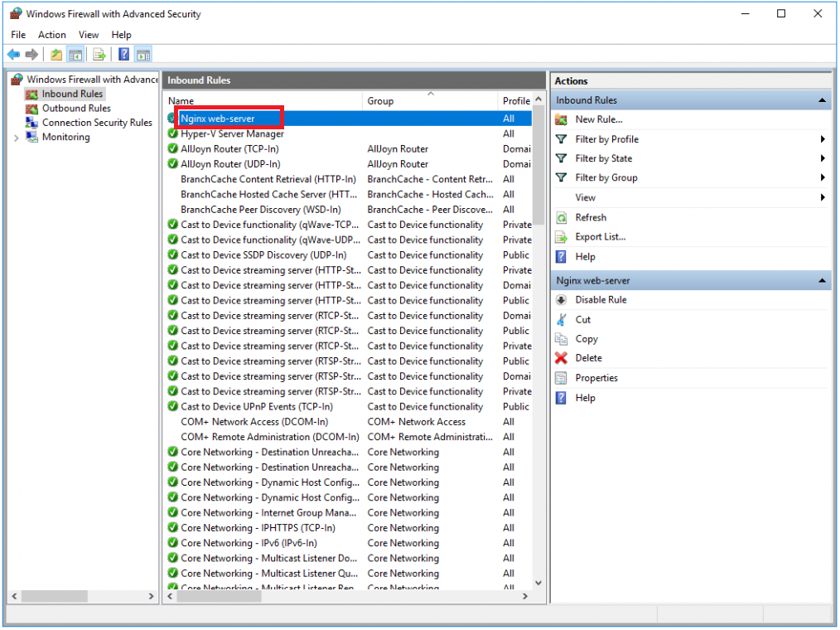Click the Export List toolbar icon

pyautogui.click(x=99, y=54)
